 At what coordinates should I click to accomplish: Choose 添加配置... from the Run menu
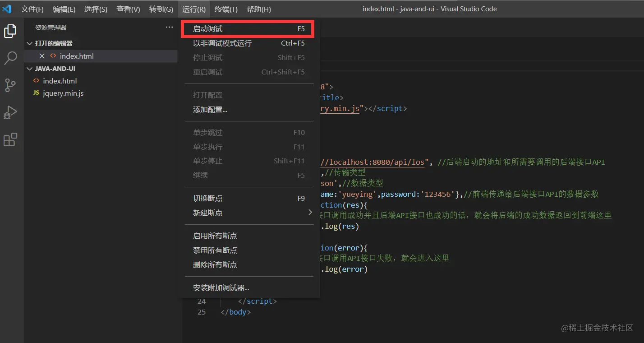pos(249,110)
